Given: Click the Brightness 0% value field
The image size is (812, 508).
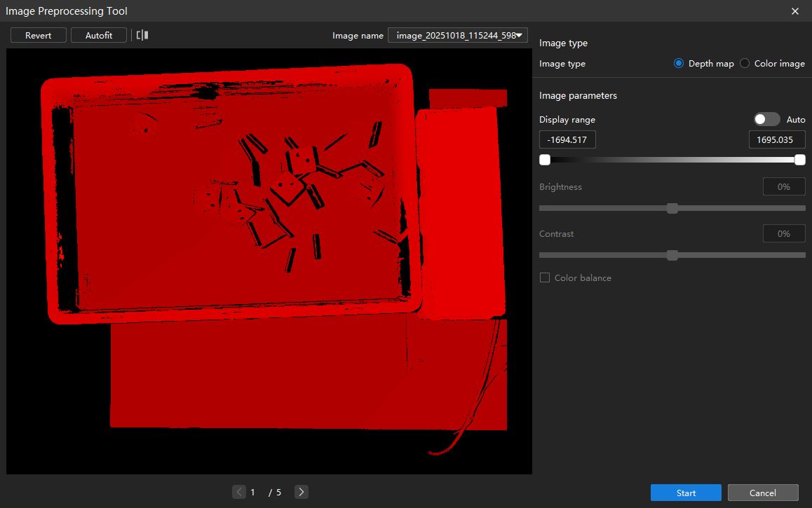Looking at the screenshot, I should (784, 187).
